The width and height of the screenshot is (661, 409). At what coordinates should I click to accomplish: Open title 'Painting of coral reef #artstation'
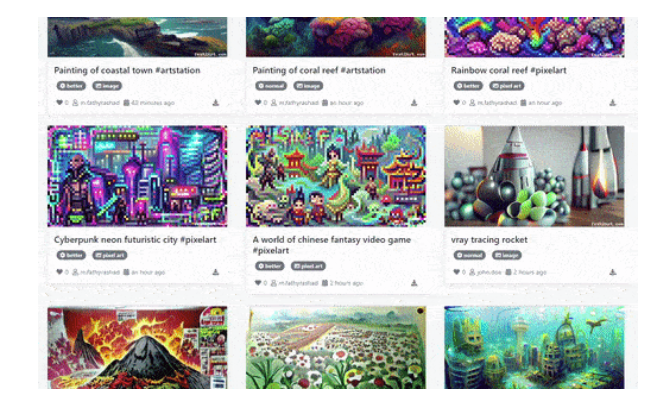coord(319,70)
